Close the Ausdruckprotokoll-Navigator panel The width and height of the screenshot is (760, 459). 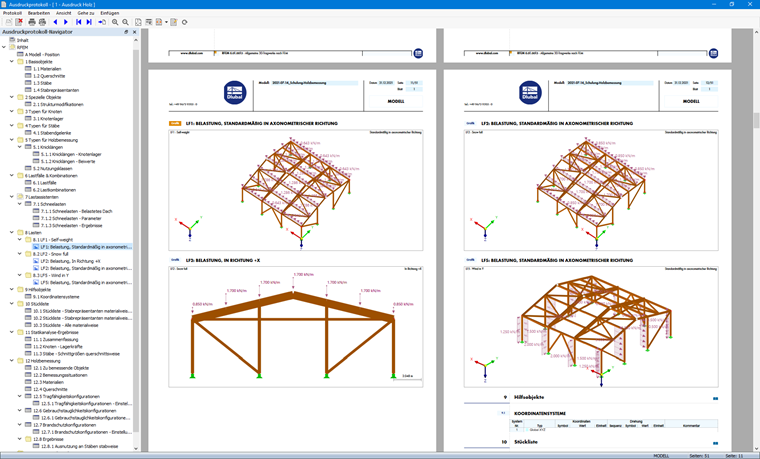coord(135,32)
